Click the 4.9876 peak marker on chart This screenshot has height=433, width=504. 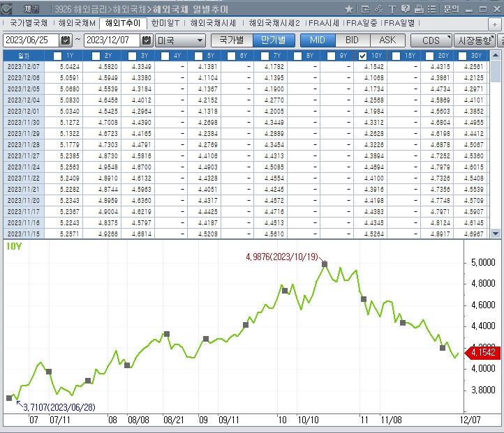pos(325,264)
